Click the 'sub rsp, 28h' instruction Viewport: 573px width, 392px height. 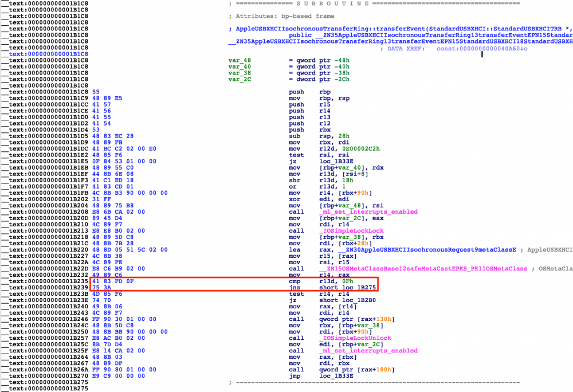click(x=319, y=136)
